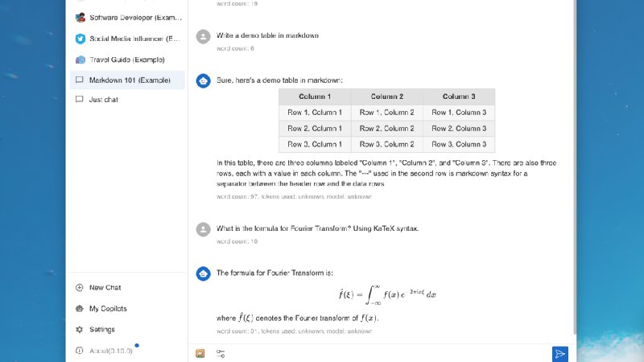Click the Social Media Influencer Twitter icon
This screenshot has width=644, height=362.
pyautogui.click(x=80, y=39)
